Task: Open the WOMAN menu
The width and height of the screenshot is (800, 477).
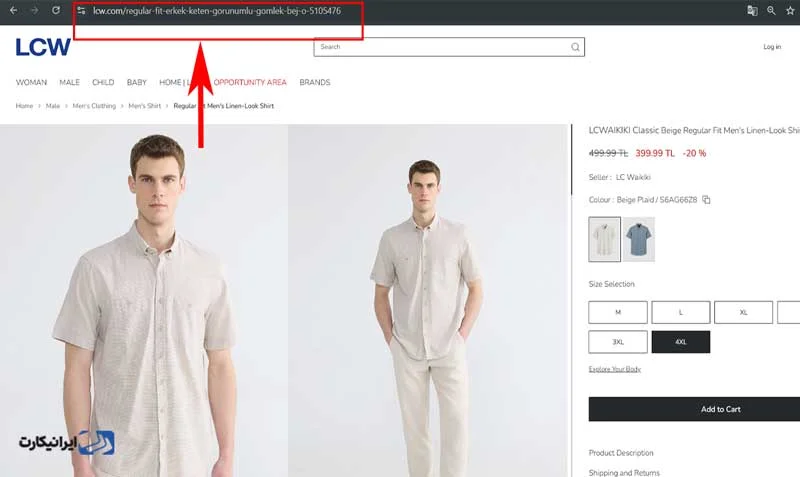Action: point(31,82)
